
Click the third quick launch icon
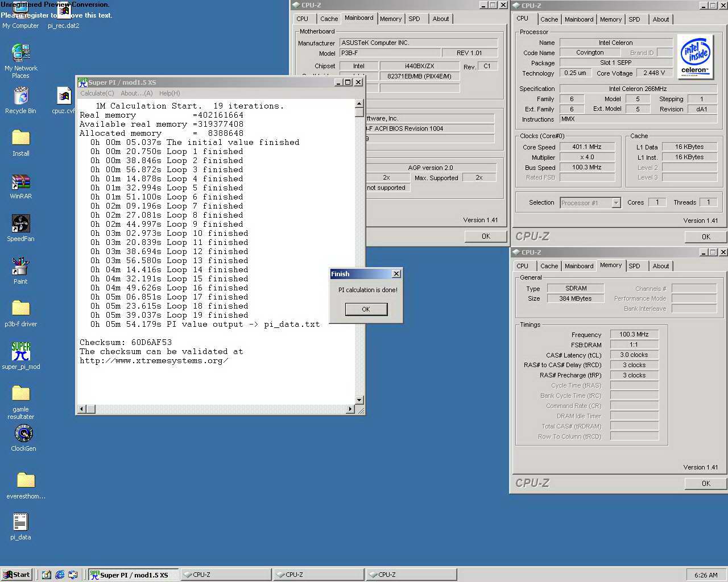pos(73,575)
